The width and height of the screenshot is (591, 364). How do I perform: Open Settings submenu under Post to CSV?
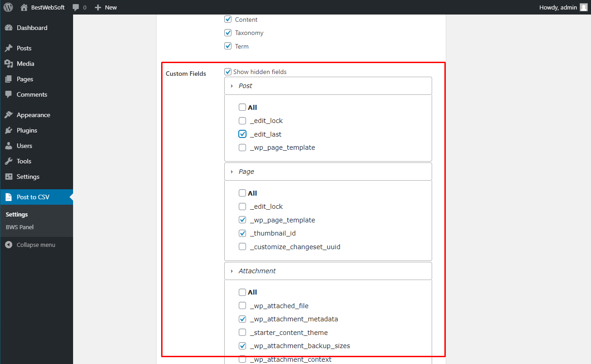point(17,215)
